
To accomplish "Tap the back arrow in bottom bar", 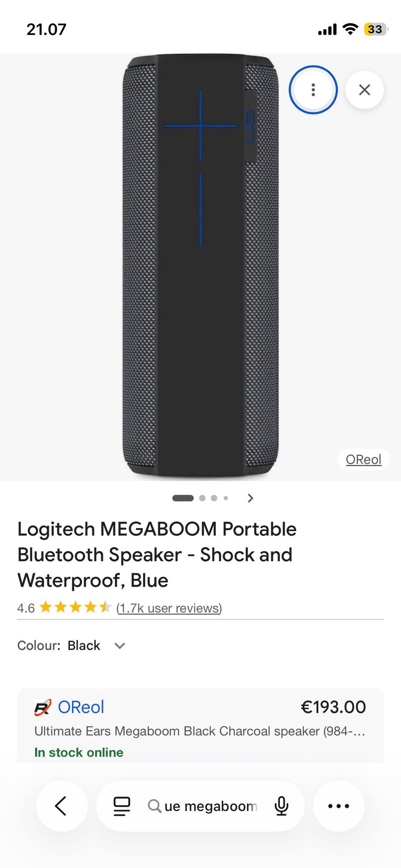I will 61,806.
